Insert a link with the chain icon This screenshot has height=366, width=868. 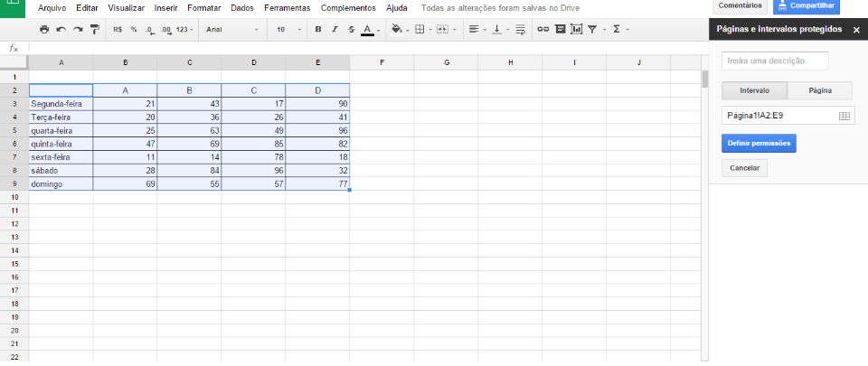[542, 30]
